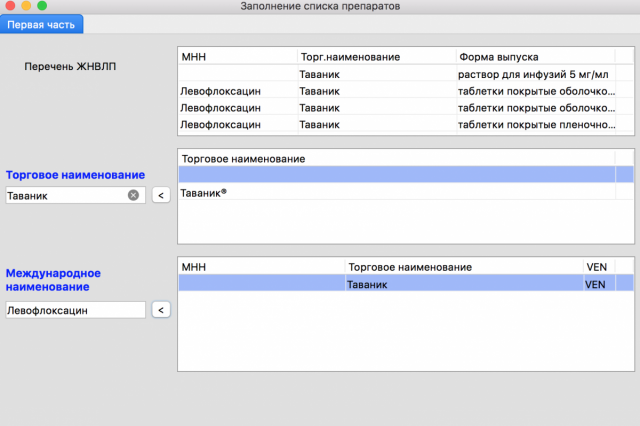640x426 pixels.
Task: Click the blue Торговое наименование label
Action: click(x=76, y=175)
